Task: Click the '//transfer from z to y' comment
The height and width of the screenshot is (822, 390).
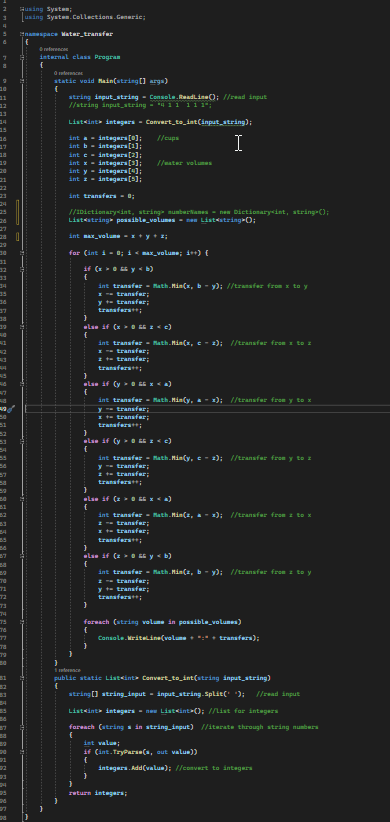Action: [270, 572]
